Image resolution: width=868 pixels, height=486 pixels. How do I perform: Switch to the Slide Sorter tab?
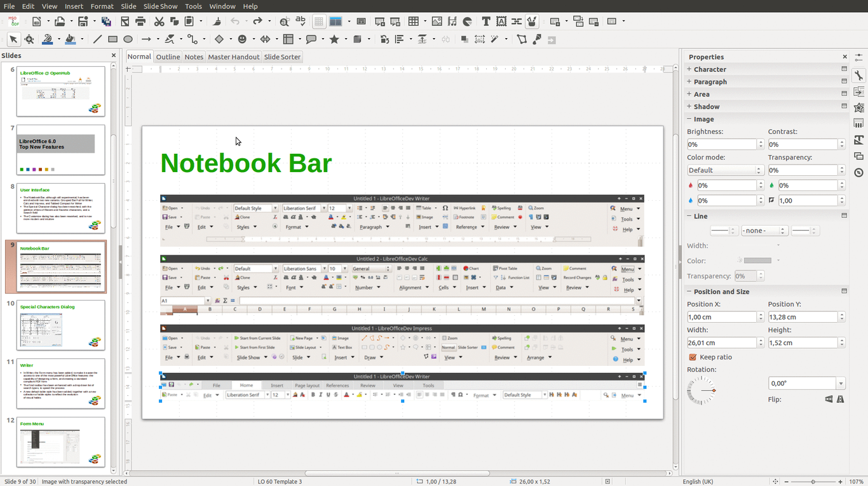[x=282, y=57]
